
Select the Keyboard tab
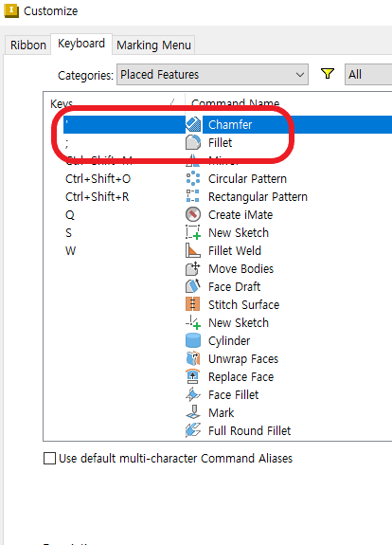[81, 44]
